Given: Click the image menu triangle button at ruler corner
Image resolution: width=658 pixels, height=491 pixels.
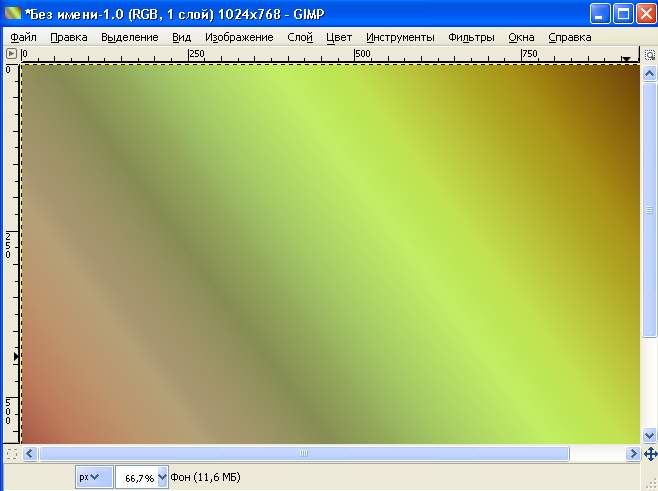Looking at the screenshot, I should click(x=11, y=54).
